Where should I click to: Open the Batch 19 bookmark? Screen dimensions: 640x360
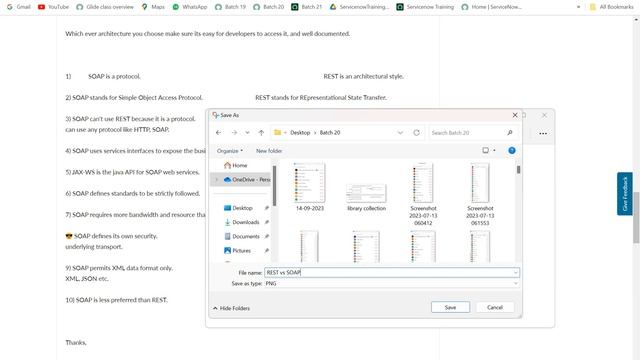[230, 7]
